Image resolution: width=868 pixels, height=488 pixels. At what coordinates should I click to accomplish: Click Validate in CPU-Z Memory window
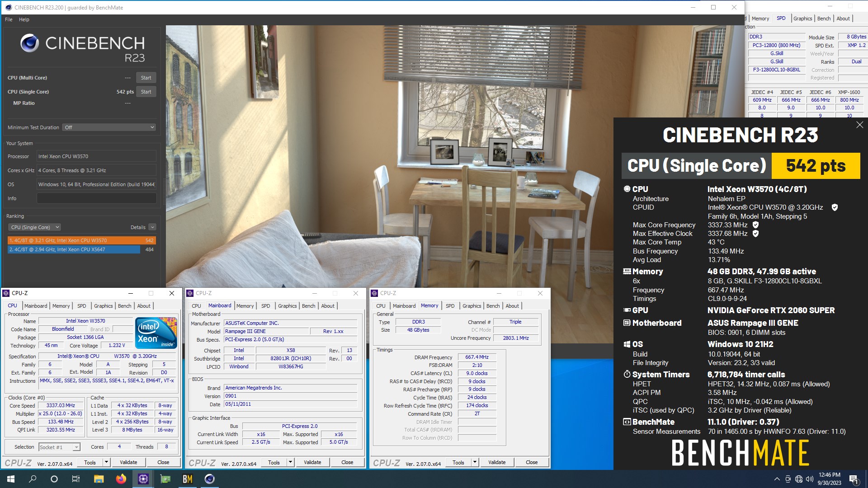pyautogui.click(x=497, y=462)
